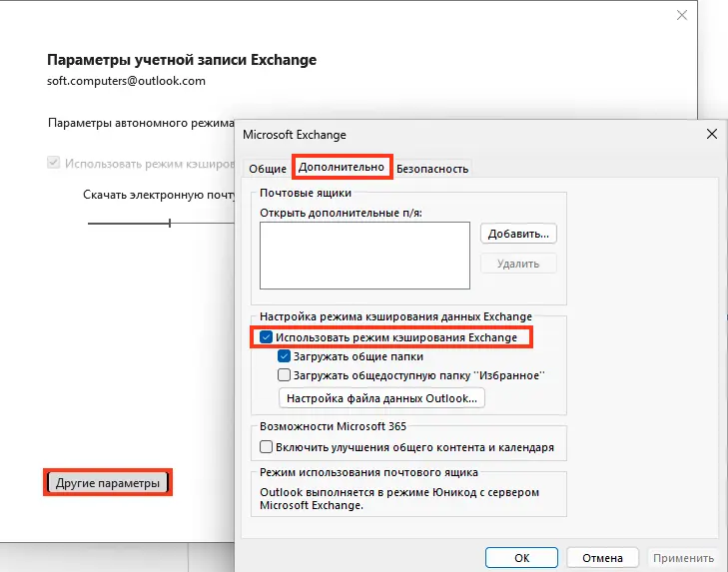This screenshot has height=572, width=728.
Task: Click the Отмена button
Action: coord(602,558)
